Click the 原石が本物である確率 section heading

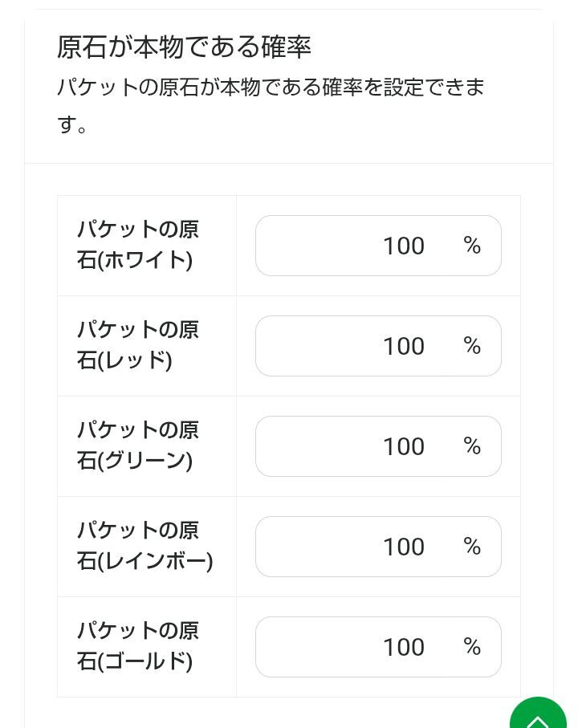pyautogui.click(x=184, y=47)
